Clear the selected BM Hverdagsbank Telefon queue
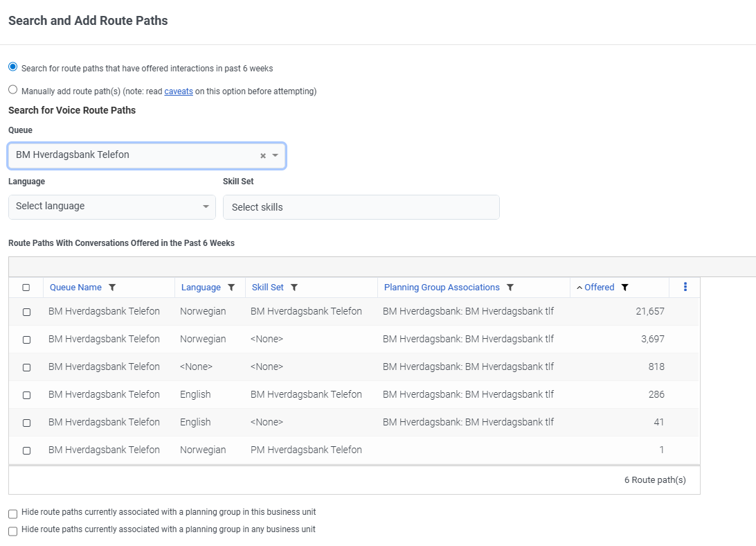Viewport: 756px width, 546px height. [263, 156]
